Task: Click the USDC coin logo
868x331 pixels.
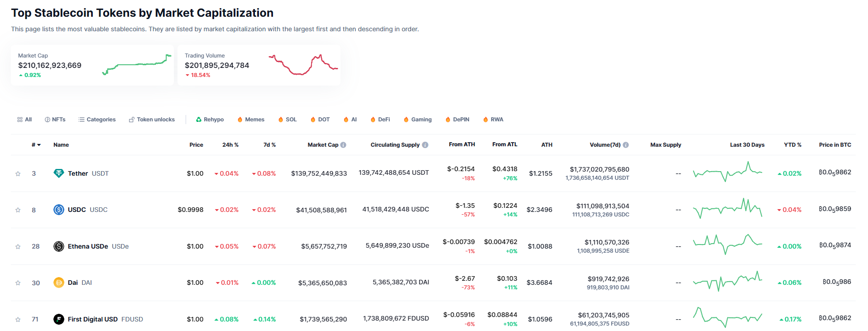Action: [59, 210]
